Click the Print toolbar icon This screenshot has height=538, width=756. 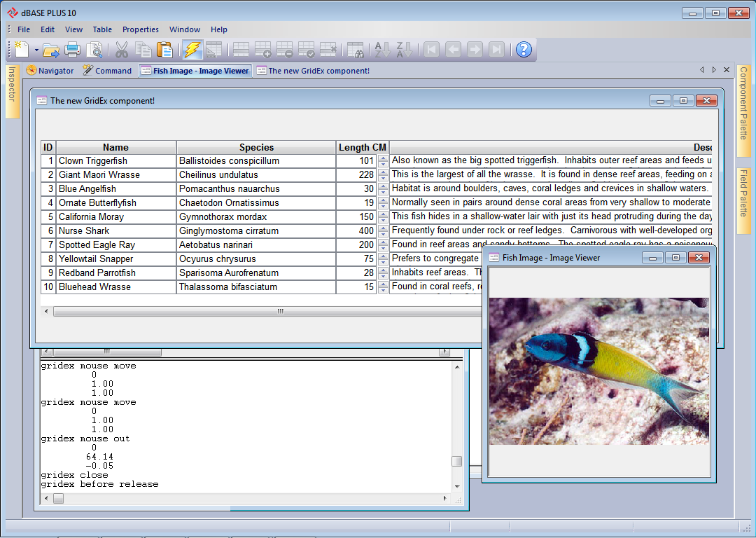[72, 49]
